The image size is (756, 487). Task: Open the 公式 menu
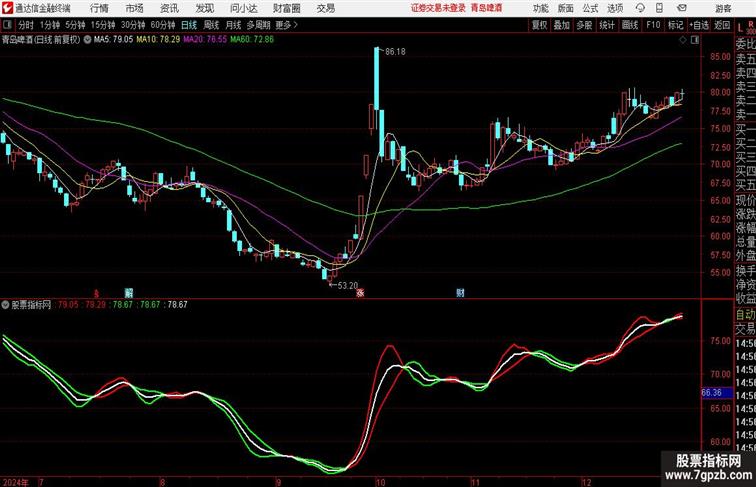590,8
